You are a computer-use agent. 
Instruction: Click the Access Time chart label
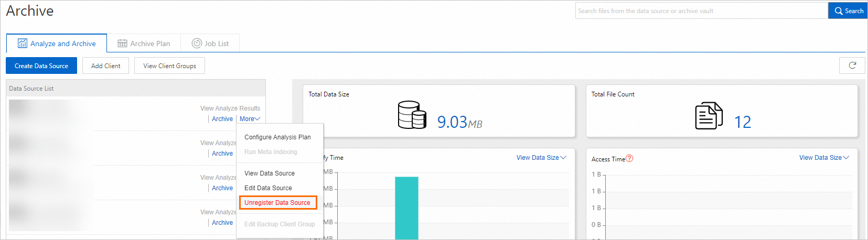[608, 159]
